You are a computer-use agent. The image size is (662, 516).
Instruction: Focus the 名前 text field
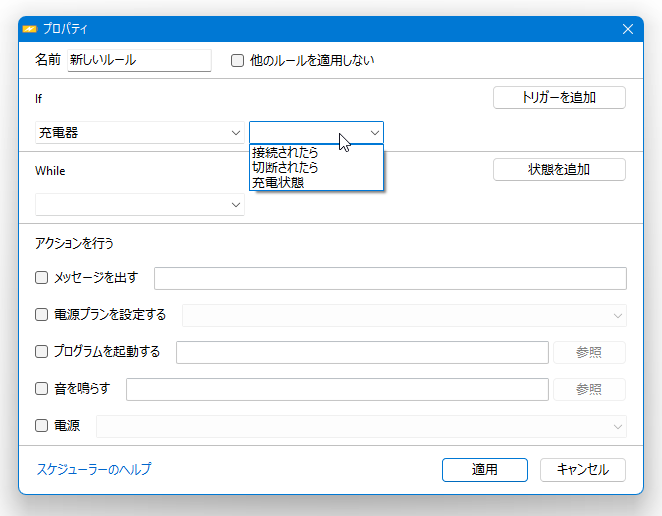pos(139,60)
